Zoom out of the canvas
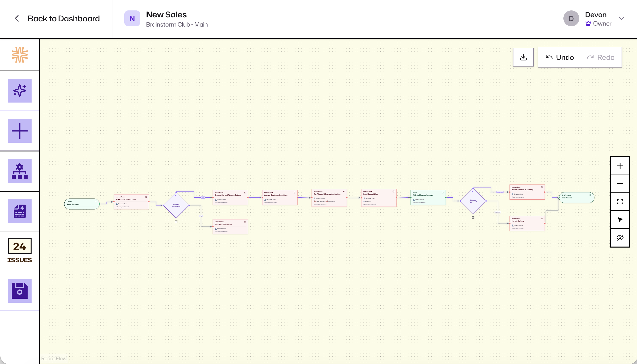Screen dimensions: 637x364 point(620,184)
